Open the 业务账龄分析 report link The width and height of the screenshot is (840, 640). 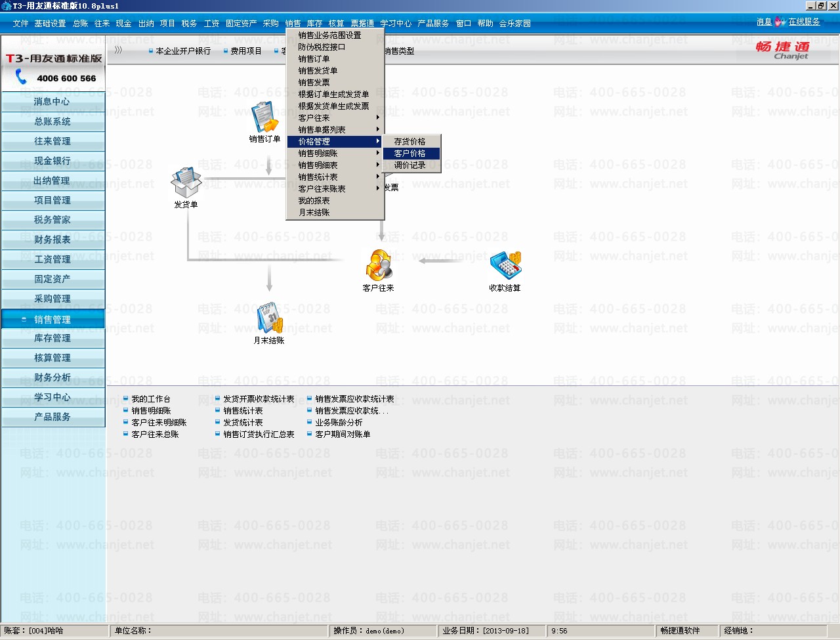[x=339, y=423]
